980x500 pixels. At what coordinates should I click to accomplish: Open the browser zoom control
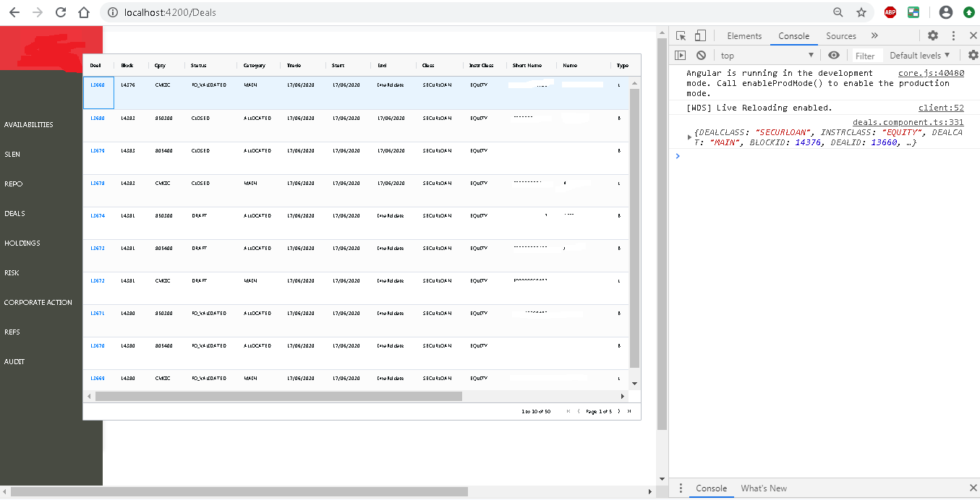pos(838,12)
